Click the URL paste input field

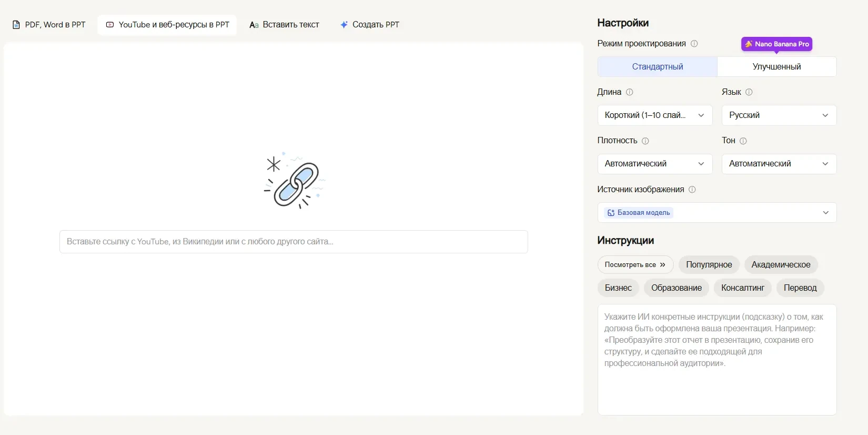294,242
